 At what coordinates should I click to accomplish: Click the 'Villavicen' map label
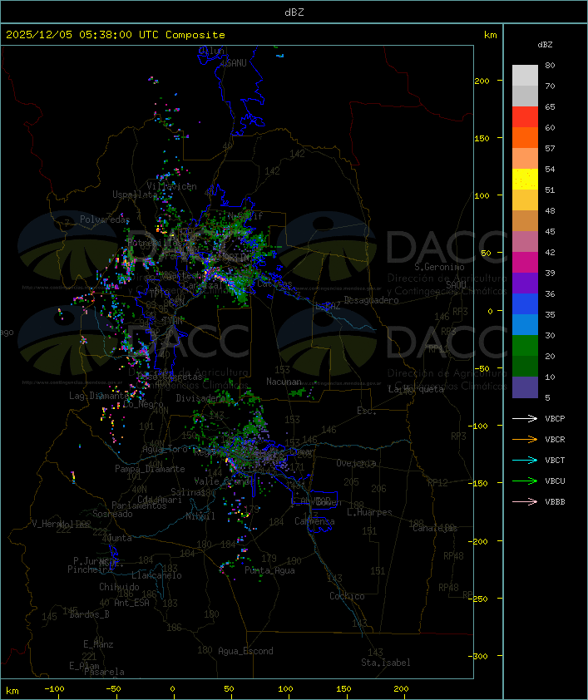(x=171, y=186)
